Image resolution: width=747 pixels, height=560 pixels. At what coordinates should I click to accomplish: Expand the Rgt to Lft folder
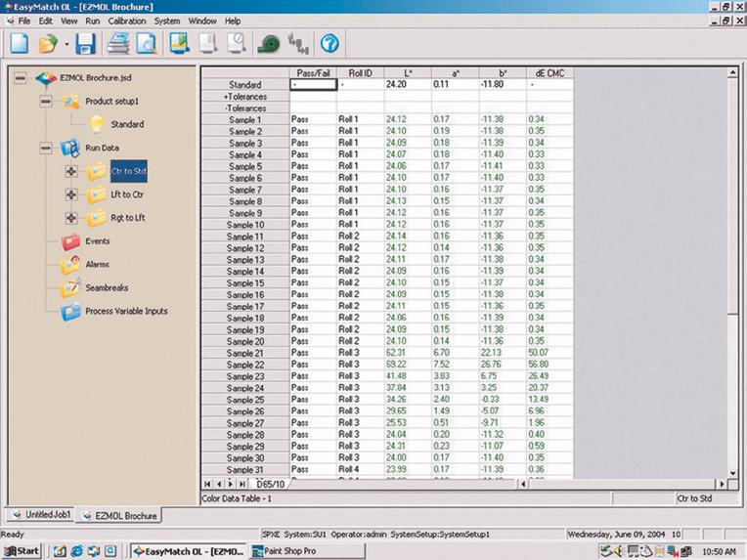pyautogui.click(x=71, y=218)
